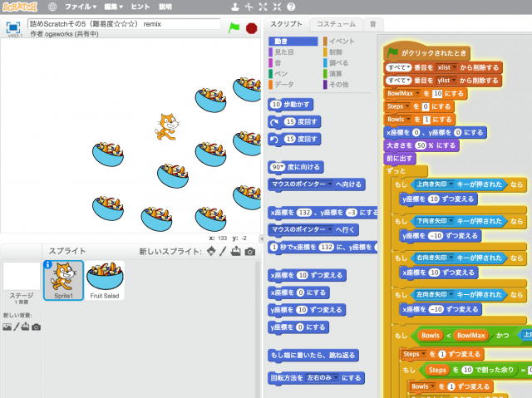Select the Fruit Salad sprite thumbnail
Screen dimensions: 532x398
coord(105,280)
